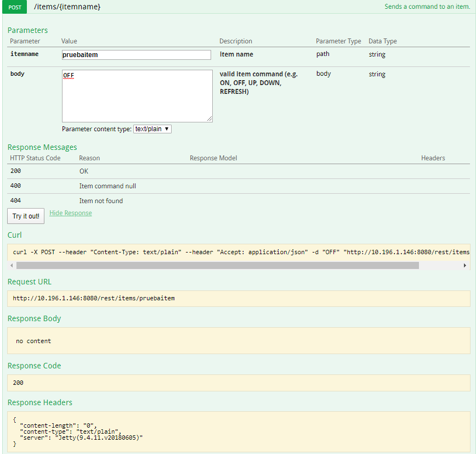The width and height of the screenshot is (476, 454).
Task: Click the "no content" response body box
Action: coord(239,341)
